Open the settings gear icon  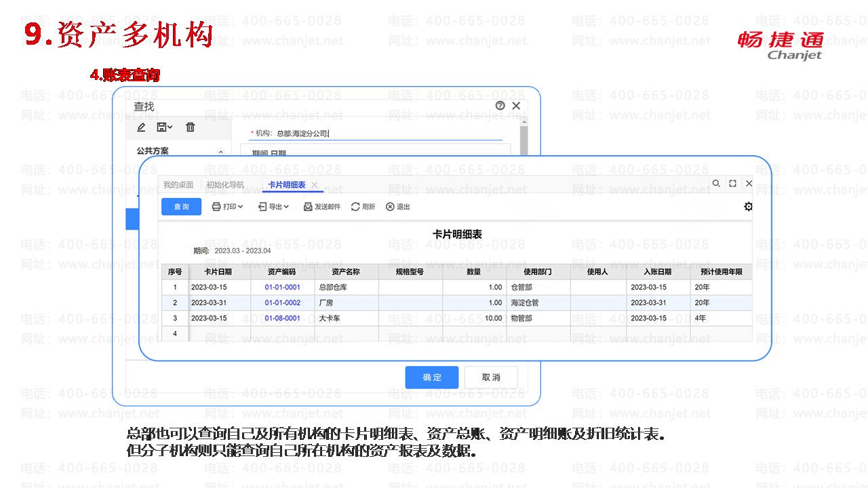coord(748,207)
